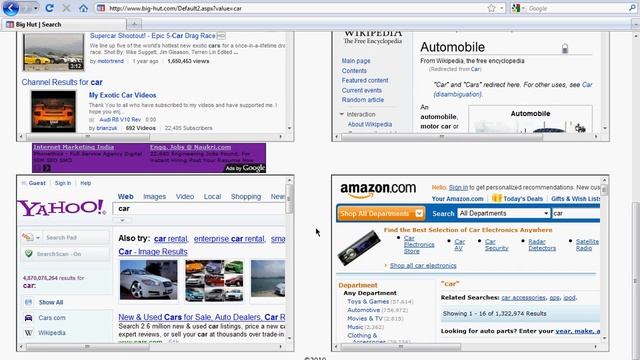Open the My Exotic Car Videos channel thumbnail
Image resolution: width=640 pixels, height=360 pixels.
point(53,111)
